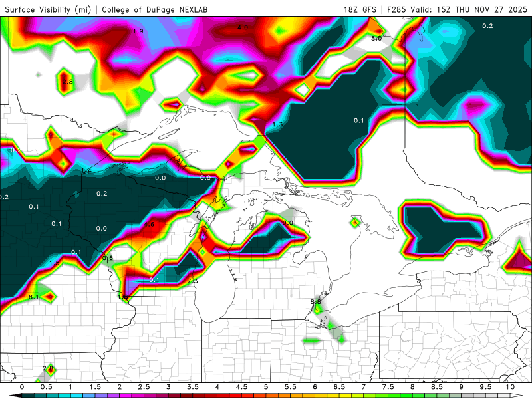This screenshot has width=532, height=399.
Task: Select the 1.9 visibility value on the map
Action: point(138,31)
